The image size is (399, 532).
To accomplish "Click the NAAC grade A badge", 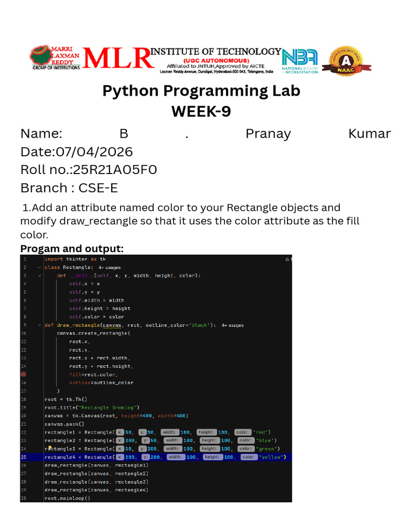I will pyautogui.click(x=347, y=61).
